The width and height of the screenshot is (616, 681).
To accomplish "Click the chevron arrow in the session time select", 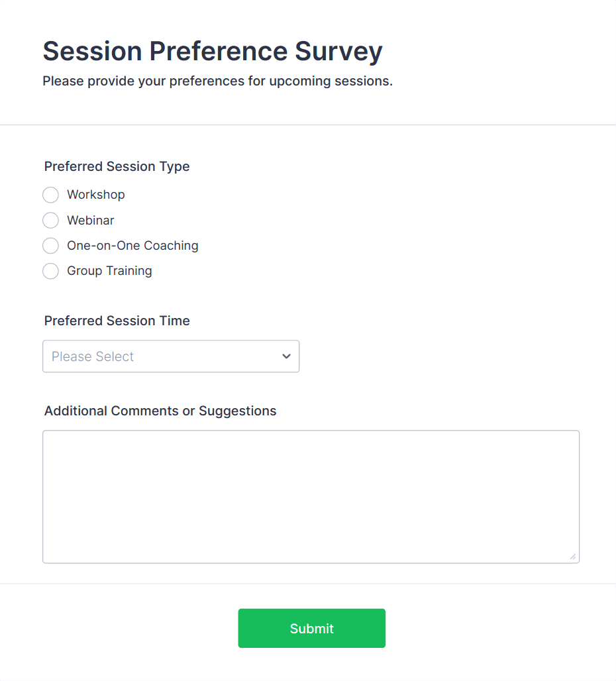I will point(286,356).
